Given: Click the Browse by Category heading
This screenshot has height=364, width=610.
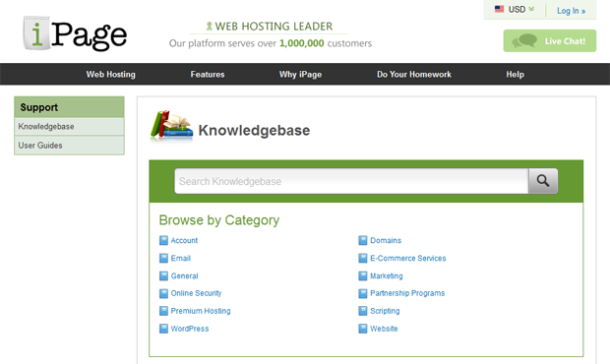Looking at the screenshot, I should click(219, 220).
